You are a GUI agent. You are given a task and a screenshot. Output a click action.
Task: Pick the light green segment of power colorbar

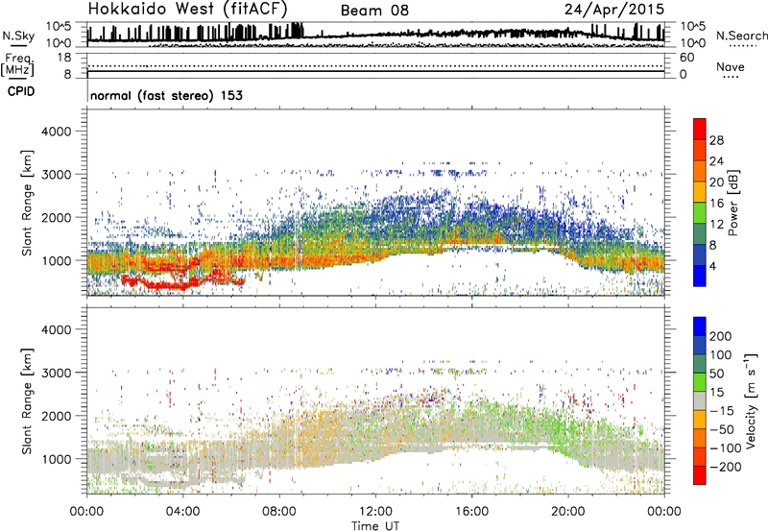tap(700, 213)
